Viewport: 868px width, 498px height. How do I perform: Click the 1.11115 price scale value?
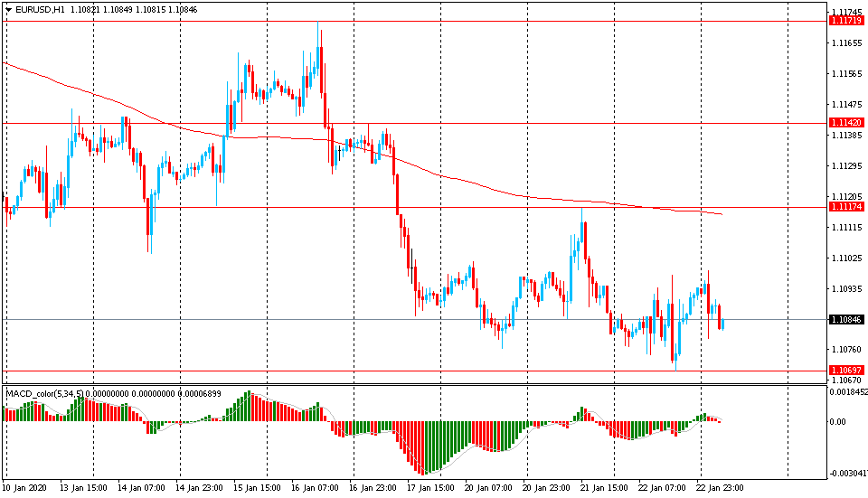847,228
